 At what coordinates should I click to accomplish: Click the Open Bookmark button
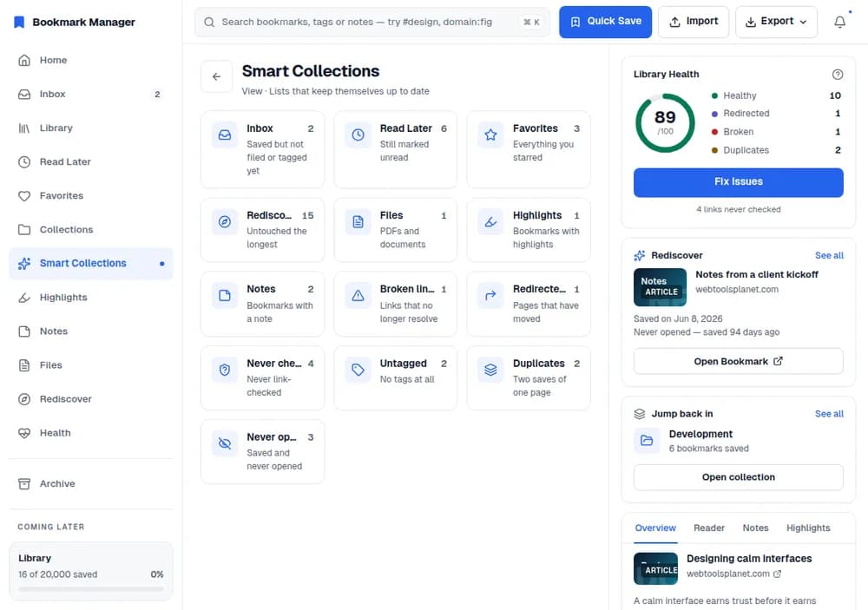click(x=739, y=361)
